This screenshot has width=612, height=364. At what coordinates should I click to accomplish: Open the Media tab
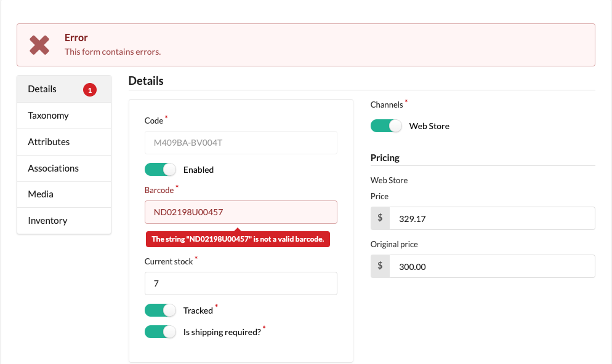tap(64, 194)
